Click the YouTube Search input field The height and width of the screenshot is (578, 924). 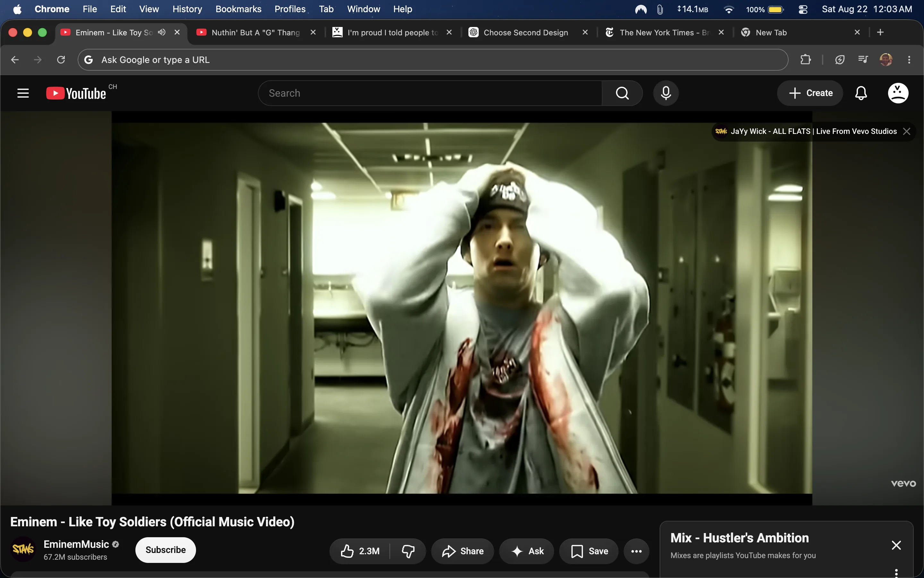430,93
